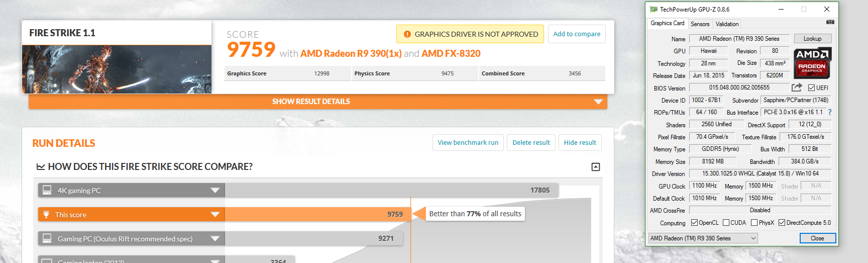
Task: Collapse the score comparison section box icon
Action: pyautogui.click(x=596, y=167)
